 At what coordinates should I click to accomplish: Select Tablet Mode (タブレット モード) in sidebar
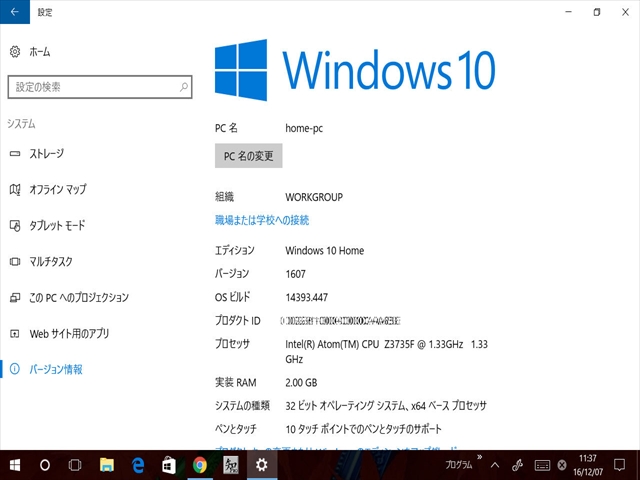[x=57, y=225]
